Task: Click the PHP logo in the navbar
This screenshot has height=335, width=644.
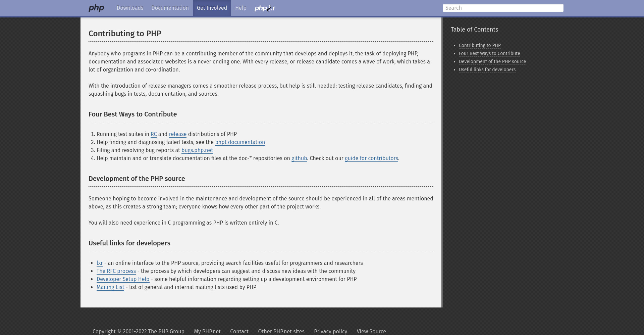Action: pyautogui.click(x=96, y=8)
